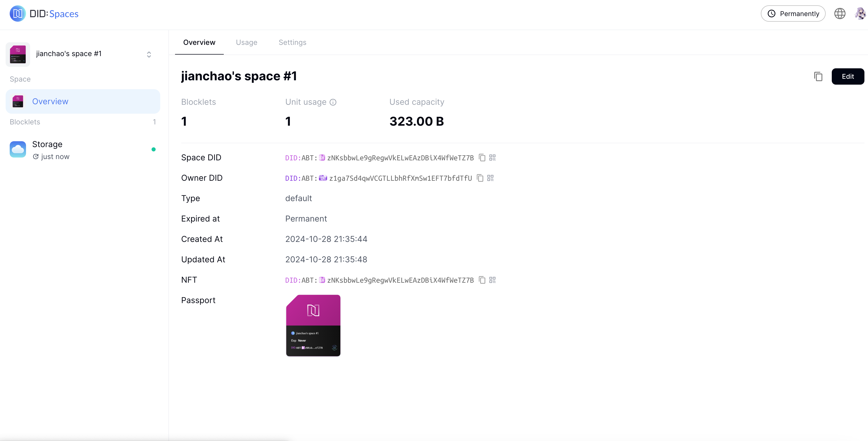Switch to the Settings tab

[292, 42]
